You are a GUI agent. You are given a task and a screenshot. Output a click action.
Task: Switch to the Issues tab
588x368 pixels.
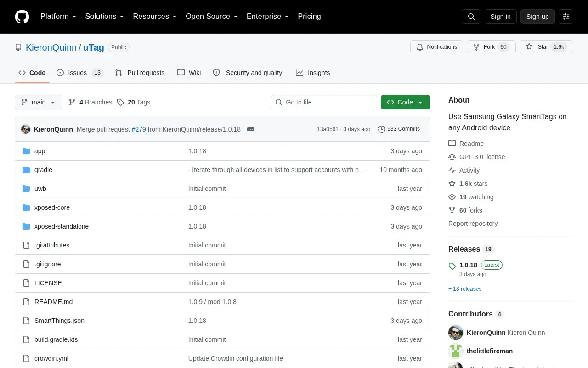pos(80,73)
